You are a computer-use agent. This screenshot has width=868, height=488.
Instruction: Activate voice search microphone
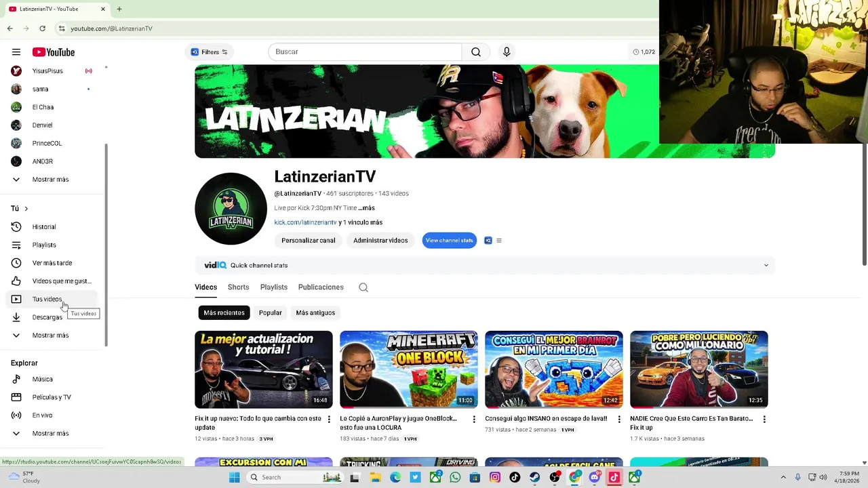(507, 52)
